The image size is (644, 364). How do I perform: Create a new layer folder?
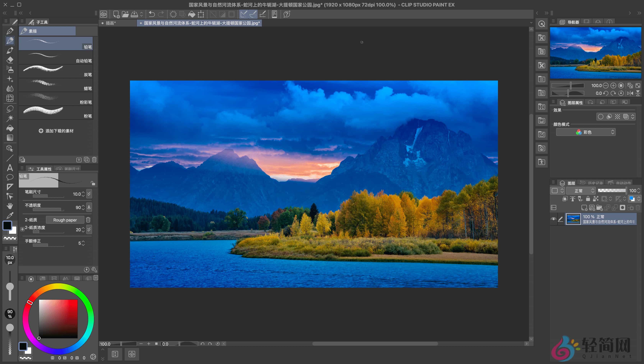[599, 208]
